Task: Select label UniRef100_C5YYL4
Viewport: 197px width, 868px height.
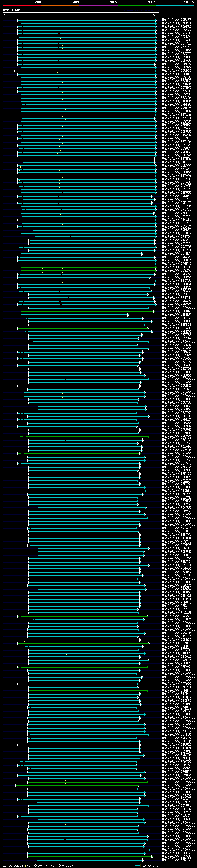Action: click(176, 118)
